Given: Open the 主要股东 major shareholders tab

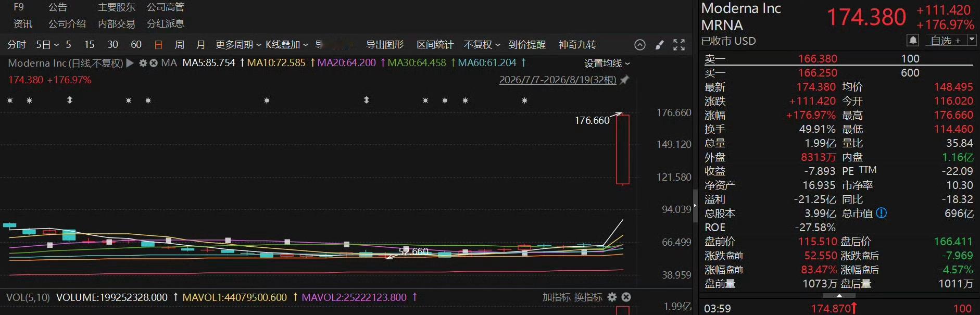Looking at the screenshot, I should [117, 7].
